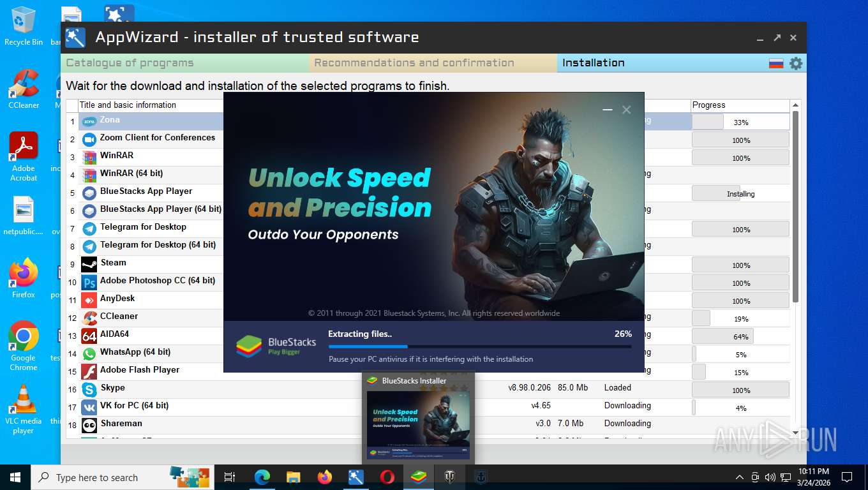Select the Installation tab
868x490 pixels.
(661, 63)
